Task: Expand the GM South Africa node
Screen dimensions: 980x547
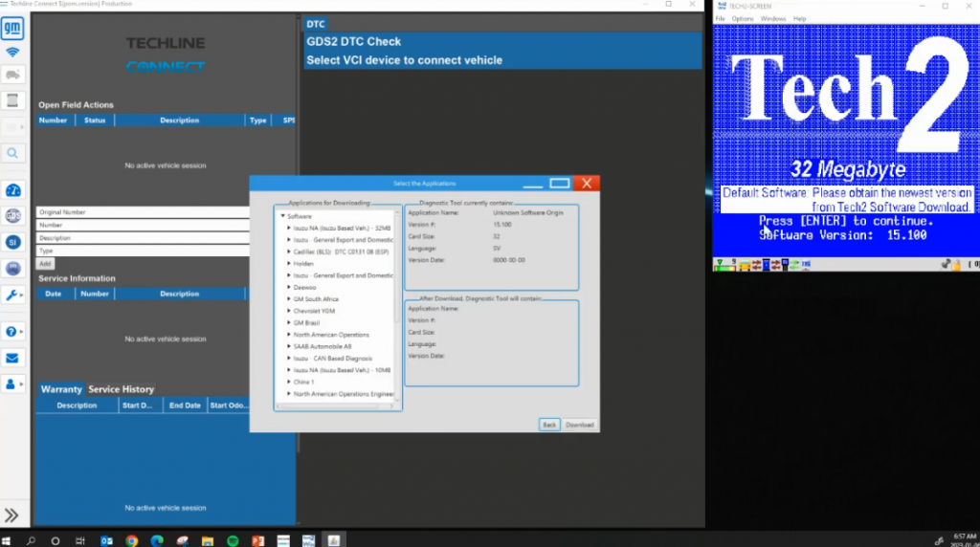Action: click(x=289, y=299)
